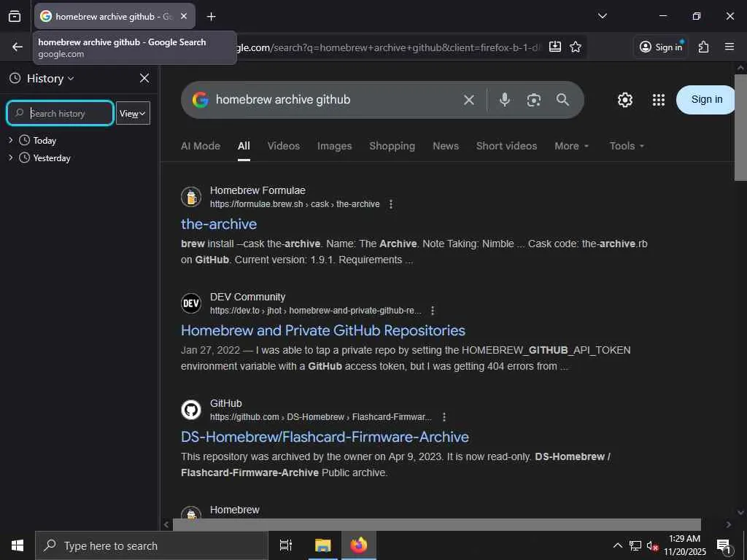This screenshot has height=560, width=747.
Task: Click the dev.to jhot URL text
Action: tap(315, 311)
